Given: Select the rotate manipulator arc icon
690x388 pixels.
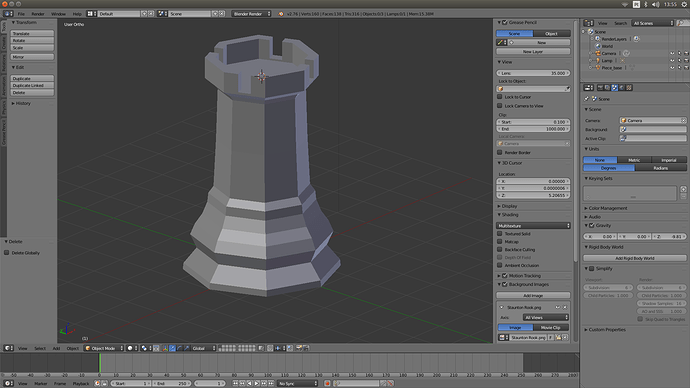Looking at the screenshot, I should tap(180, 348).
